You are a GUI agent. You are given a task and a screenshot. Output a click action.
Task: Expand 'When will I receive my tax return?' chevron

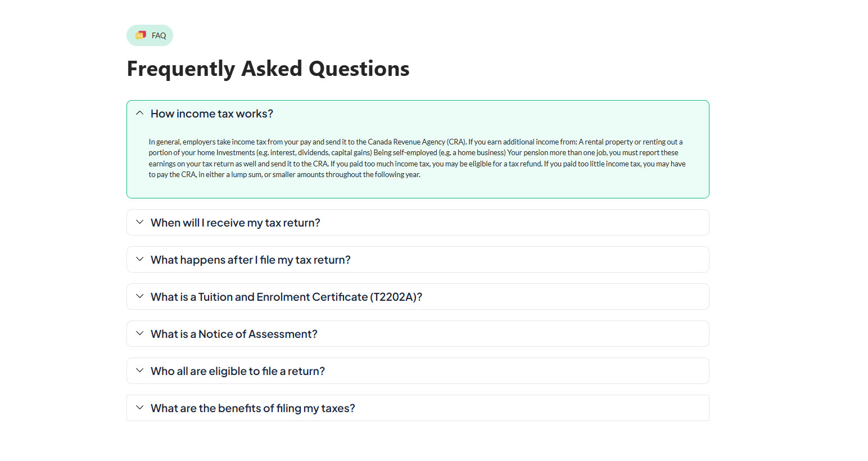tap(140, 222)
